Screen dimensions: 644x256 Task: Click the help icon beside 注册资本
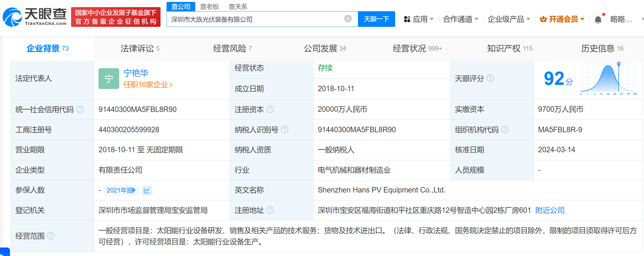[270, 110]
